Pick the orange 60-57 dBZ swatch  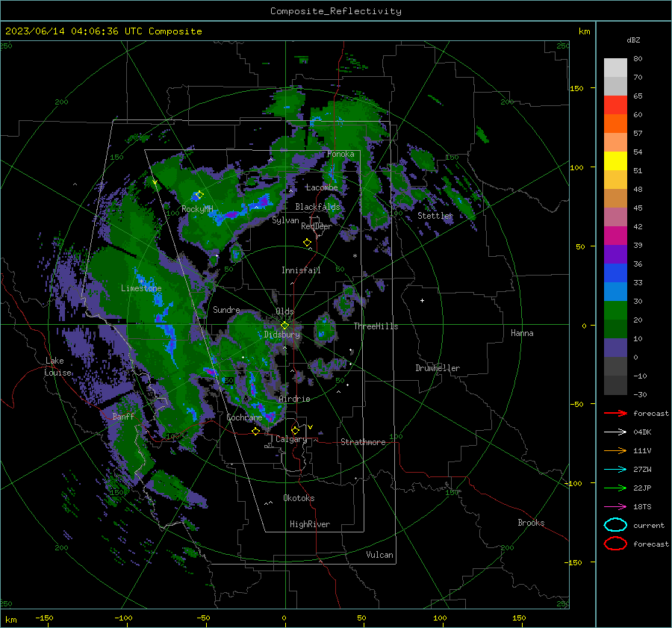(615, 124)
